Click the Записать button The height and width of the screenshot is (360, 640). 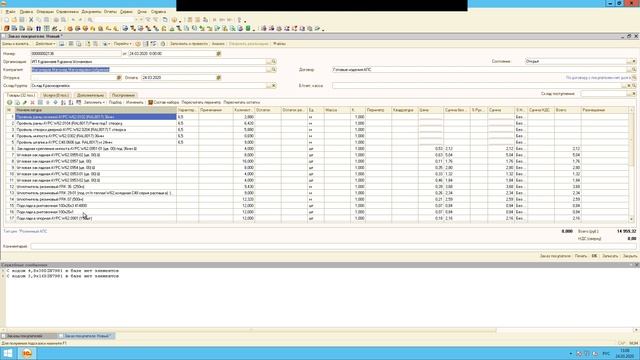(x=610, y=256)
